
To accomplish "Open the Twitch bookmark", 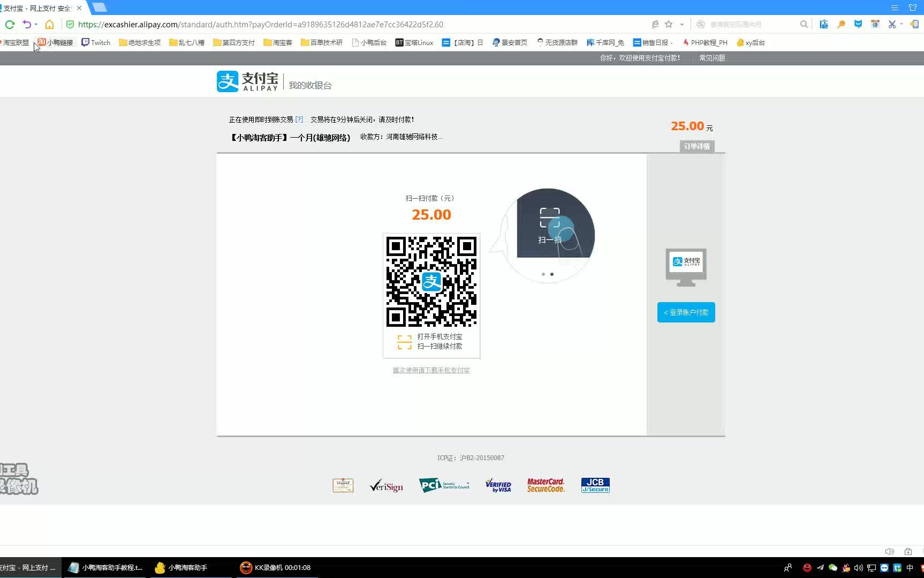I will [x=96, y=42].
